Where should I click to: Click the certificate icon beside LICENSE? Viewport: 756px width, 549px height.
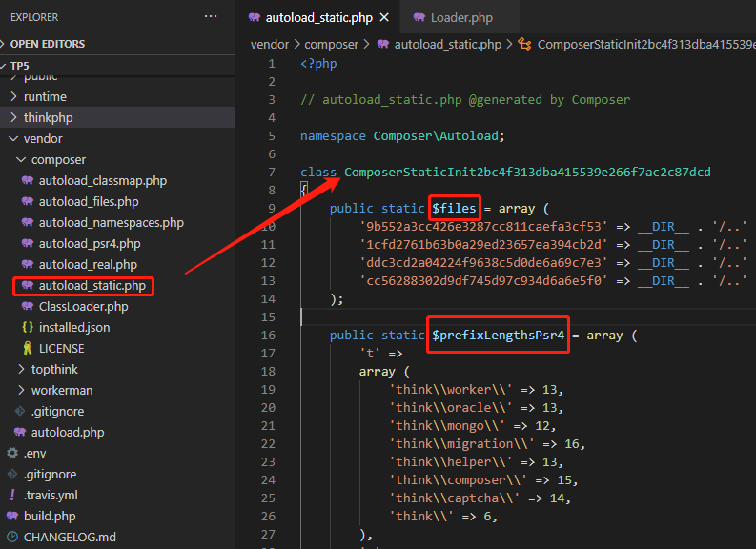click(28, 348)
